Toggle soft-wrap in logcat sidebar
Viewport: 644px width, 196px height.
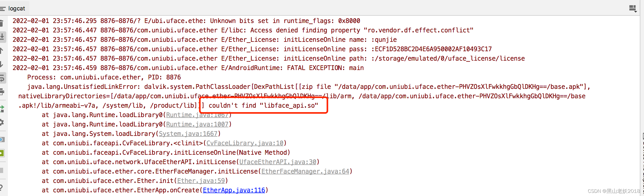[x=2, y=78]
